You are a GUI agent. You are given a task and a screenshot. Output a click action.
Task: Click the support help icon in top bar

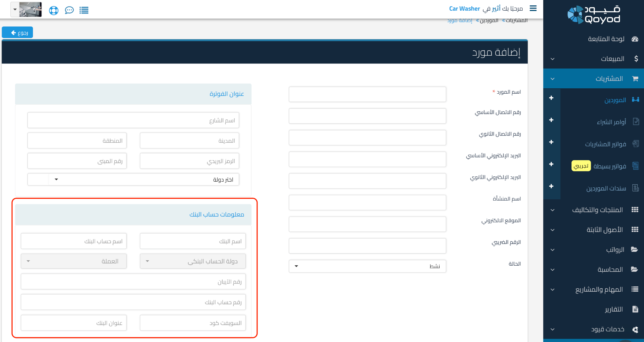coord(53,10)
